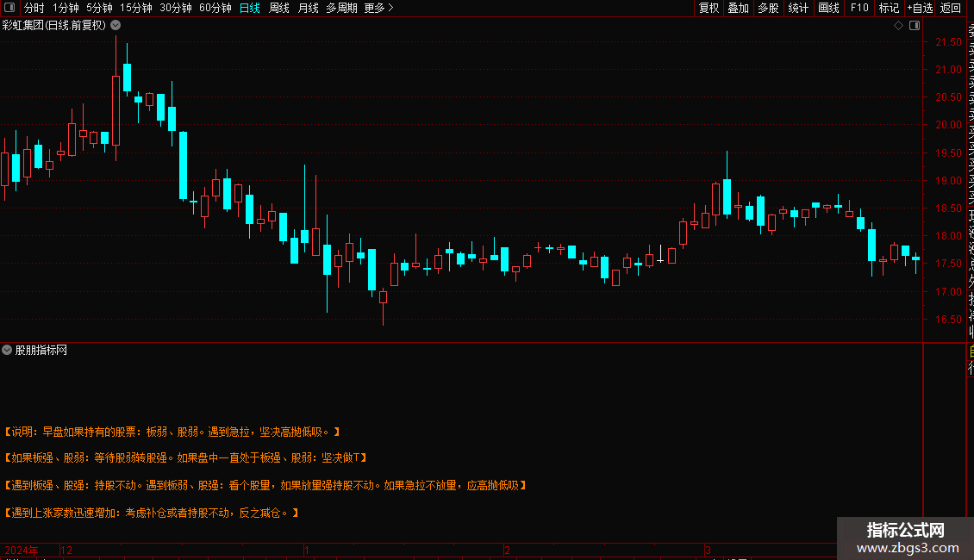974x560 pixels.
Task: Select the 5分钟 period tab
Action: 99,8
